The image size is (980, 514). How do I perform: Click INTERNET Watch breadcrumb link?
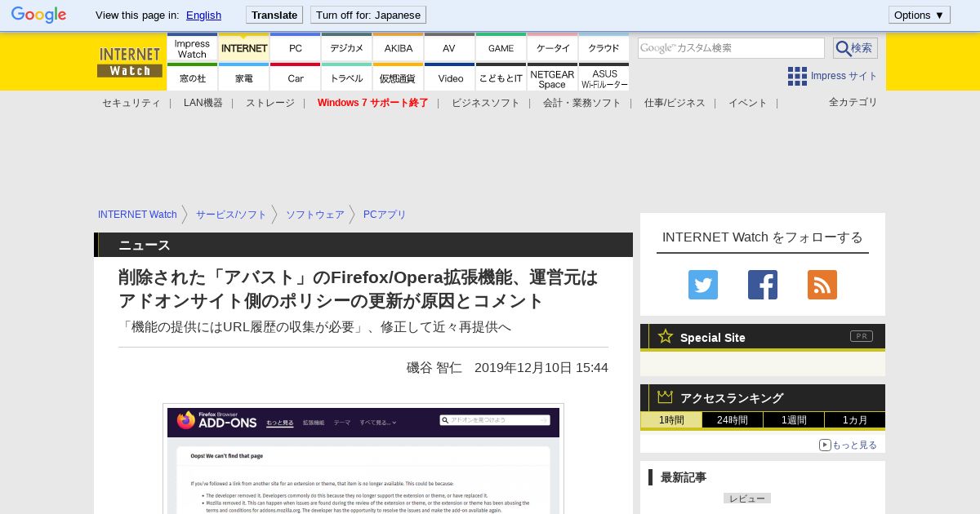point(137,215)
